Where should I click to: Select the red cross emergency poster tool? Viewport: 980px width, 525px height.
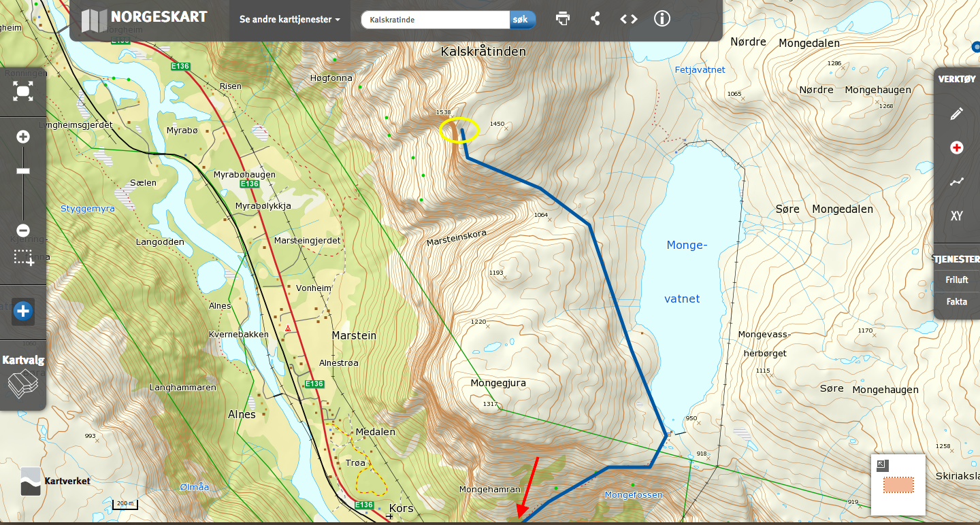click(957, 148)
